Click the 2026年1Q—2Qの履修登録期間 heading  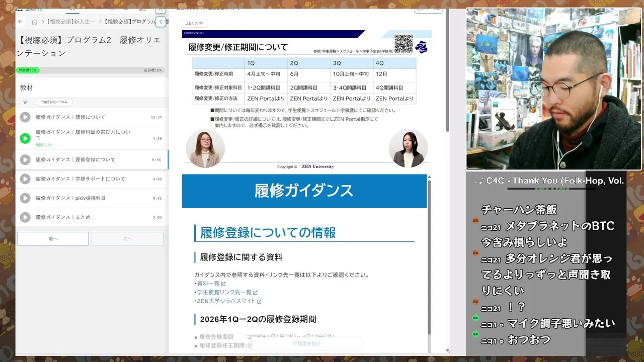258,319
